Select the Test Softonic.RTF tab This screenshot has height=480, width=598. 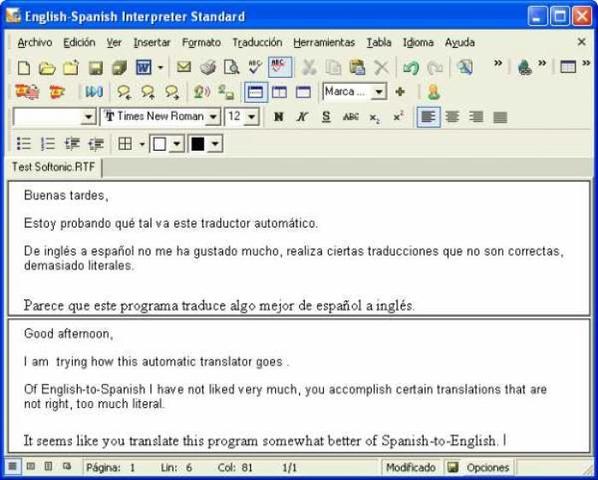coord(53,167)
